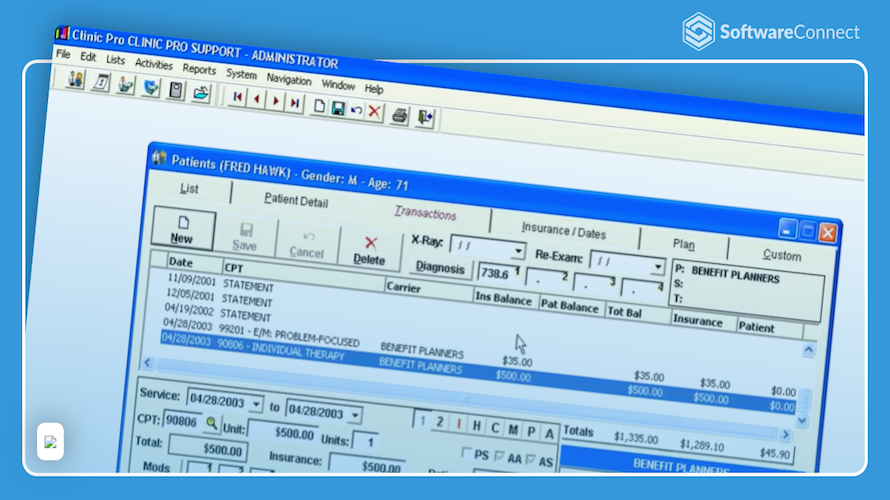Toggle the PS checkbox
The image size is (890, 500).
[467, 452]
